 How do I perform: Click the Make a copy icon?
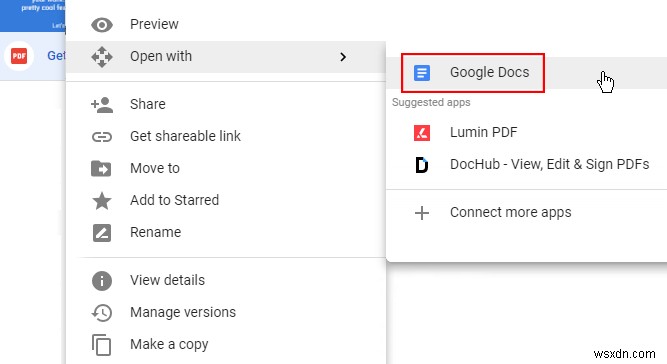(x=102, y=345)
